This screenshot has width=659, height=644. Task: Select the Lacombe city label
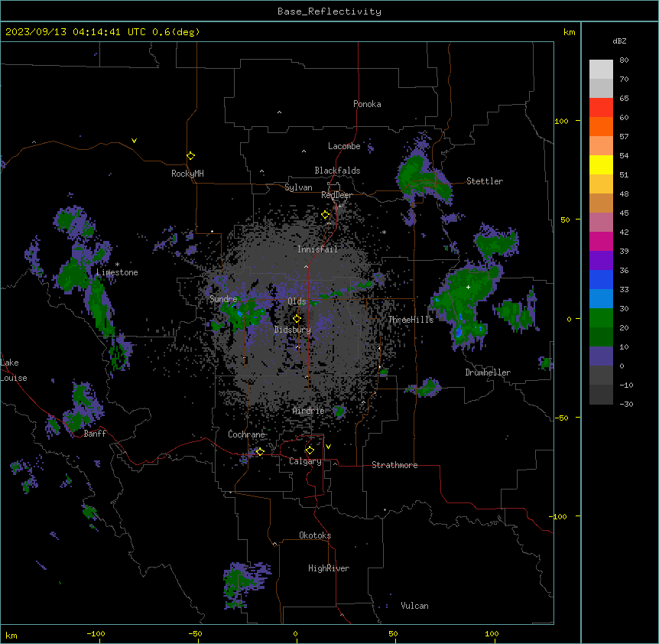(344, 146)
